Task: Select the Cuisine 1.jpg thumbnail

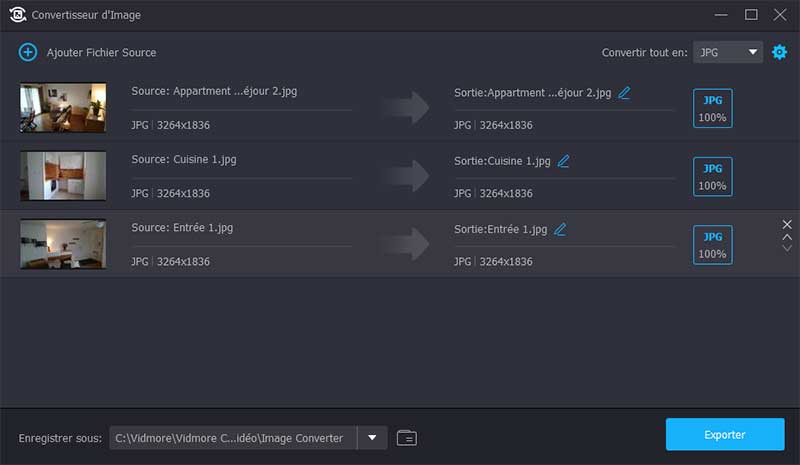Action: coord(63,176)
